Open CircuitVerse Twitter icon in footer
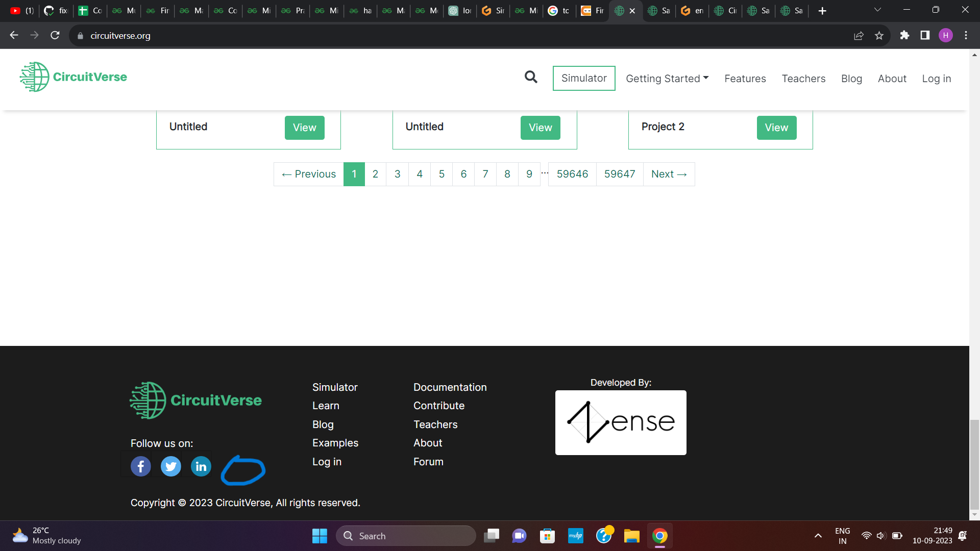980x551 pixels. (x=170, y=466)
